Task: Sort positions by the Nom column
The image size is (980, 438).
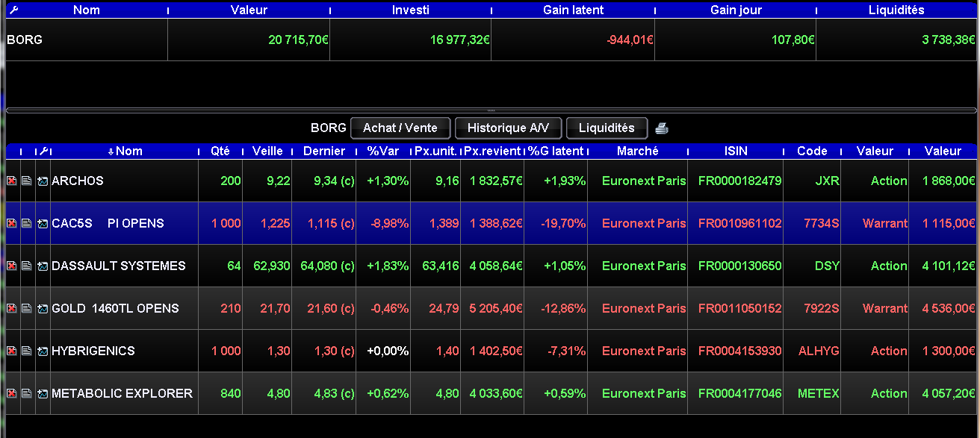Action: pyautogui.click(x=125, y=151)
